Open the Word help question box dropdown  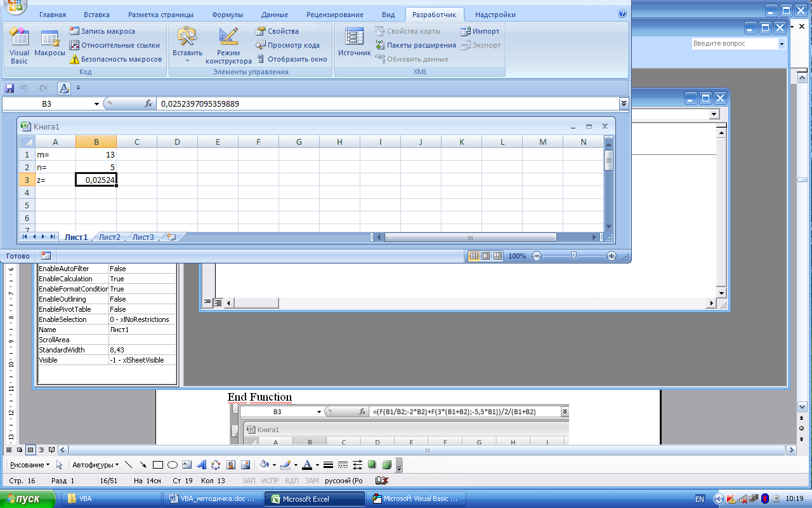[x=782, y=44]
